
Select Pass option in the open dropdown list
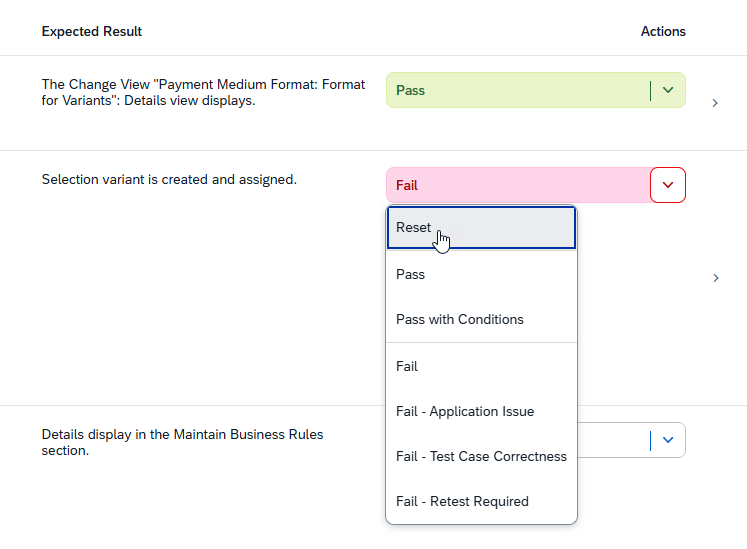click(x=481, y=274)
